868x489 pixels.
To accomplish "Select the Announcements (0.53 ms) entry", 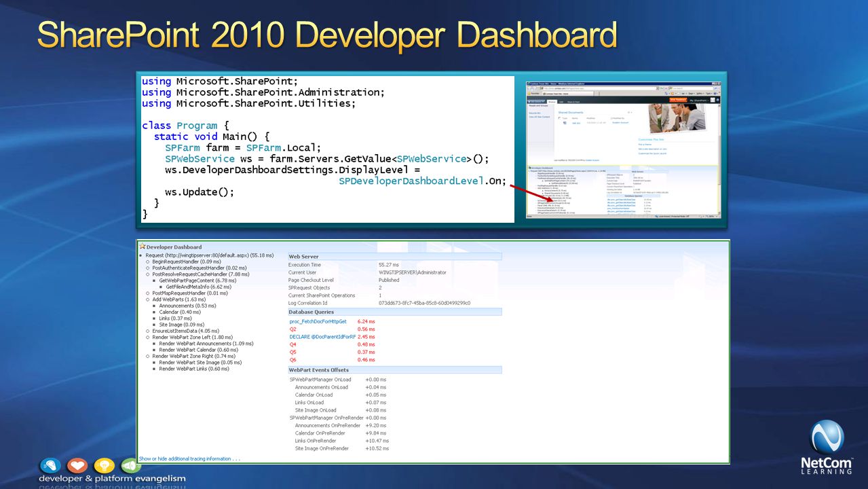I will [188, 306].
